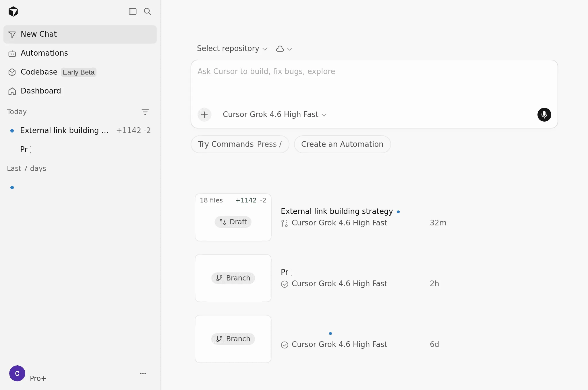Click the Pro+ plan label
Screen dimensions: 588x390
(x=38, y=379)
